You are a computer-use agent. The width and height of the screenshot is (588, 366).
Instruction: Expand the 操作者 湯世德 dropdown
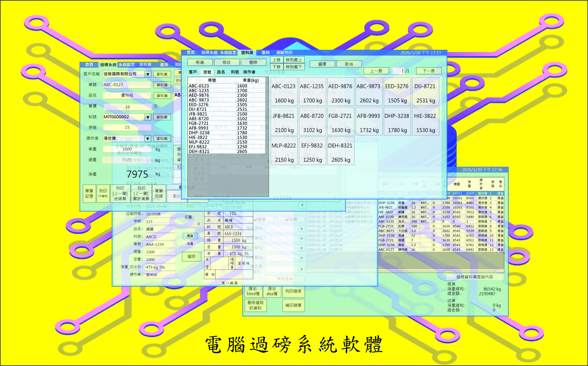pyautogui.click(x=148, y=138)
